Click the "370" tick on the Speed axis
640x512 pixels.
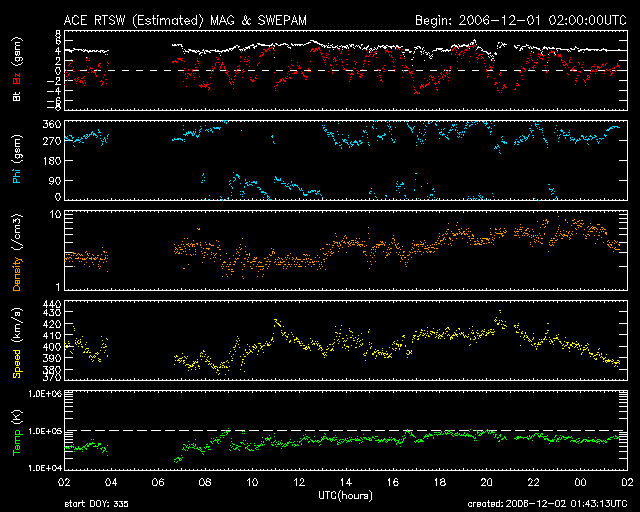[51, 378]
